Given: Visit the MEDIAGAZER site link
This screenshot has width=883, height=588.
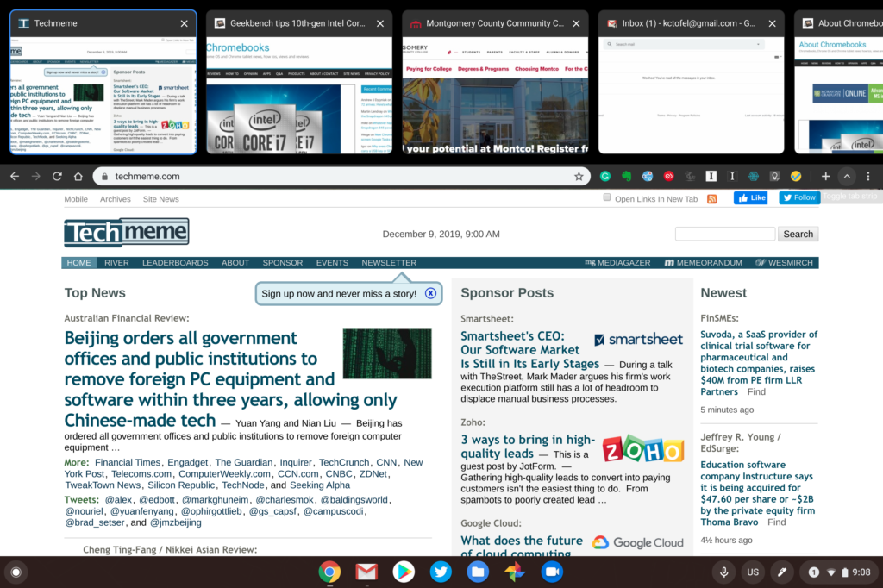Looking at the screenshot, I should click(x=617, y=263).
